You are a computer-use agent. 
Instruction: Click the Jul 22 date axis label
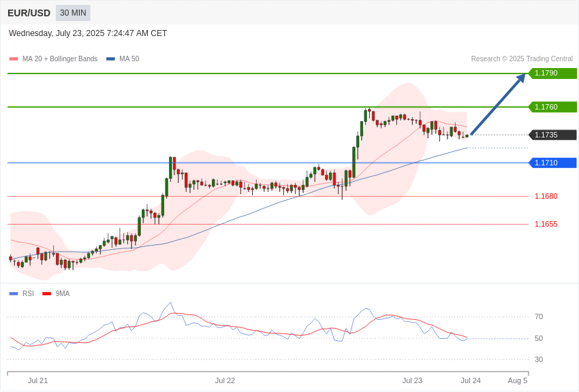click(225, 380)
